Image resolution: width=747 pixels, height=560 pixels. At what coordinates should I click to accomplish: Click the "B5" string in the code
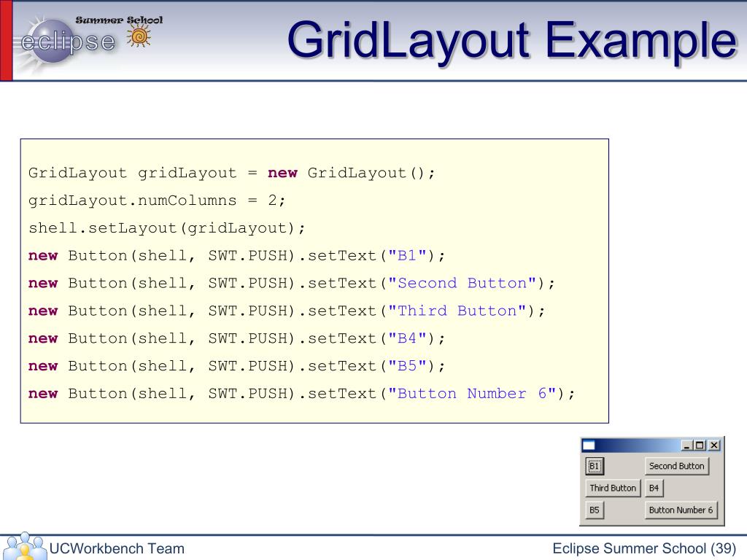407,366
